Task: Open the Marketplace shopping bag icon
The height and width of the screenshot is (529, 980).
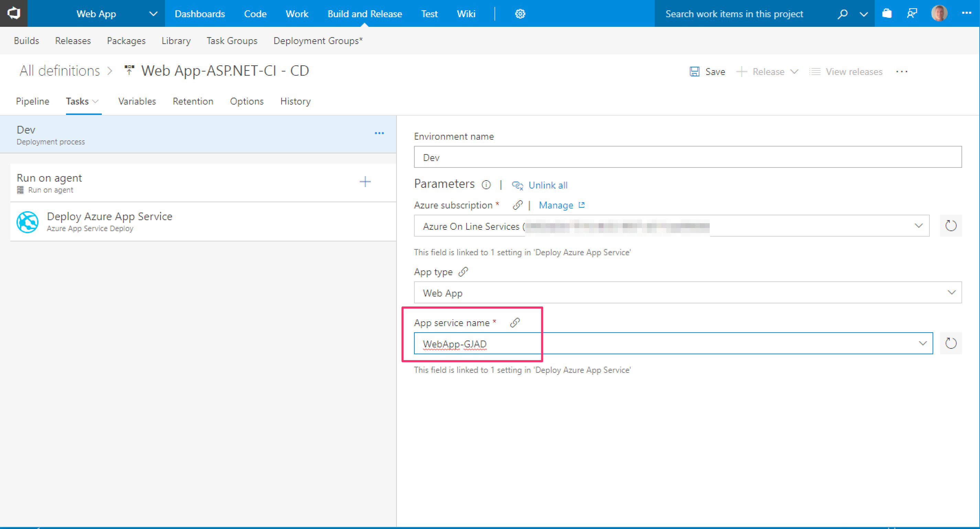Action: [x=887, y=14]
